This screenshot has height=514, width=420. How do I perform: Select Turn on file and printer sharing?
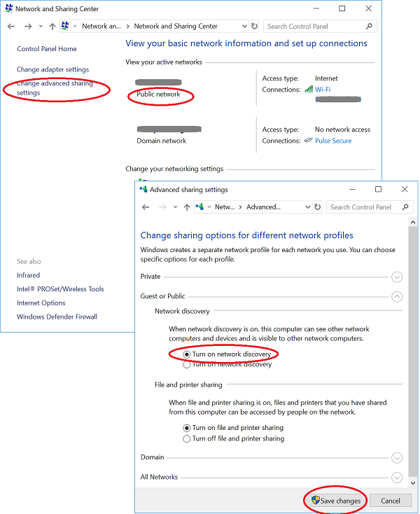tap(186, 428)
